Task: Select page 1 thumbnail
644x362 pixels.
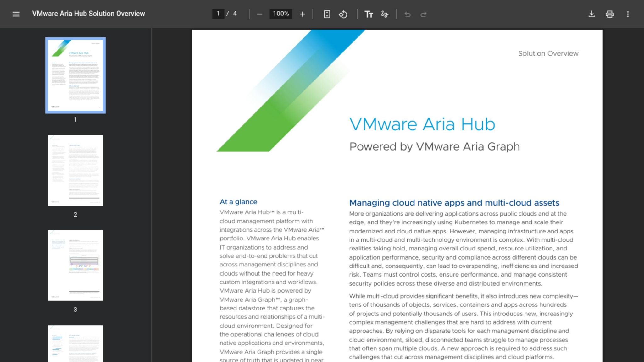Action: coord(75,75)
